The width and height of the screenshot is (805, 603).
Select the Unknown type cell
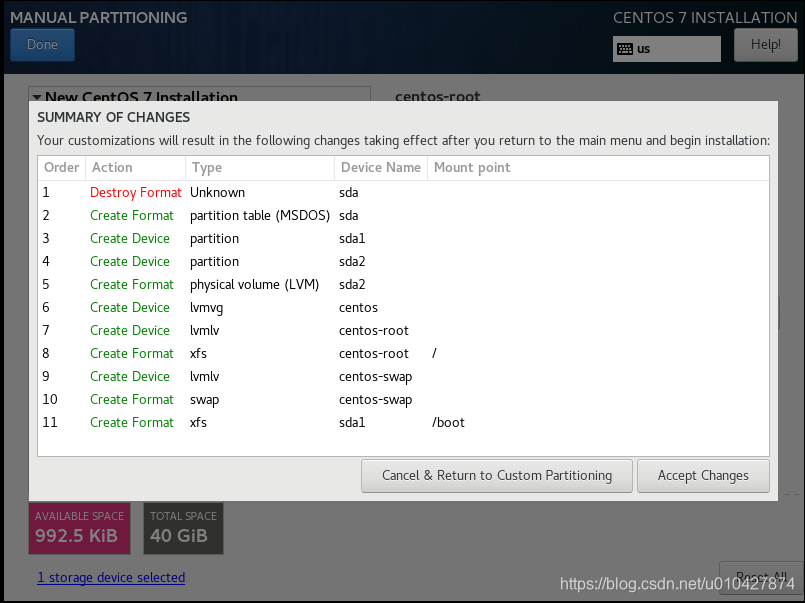point(217,192)
